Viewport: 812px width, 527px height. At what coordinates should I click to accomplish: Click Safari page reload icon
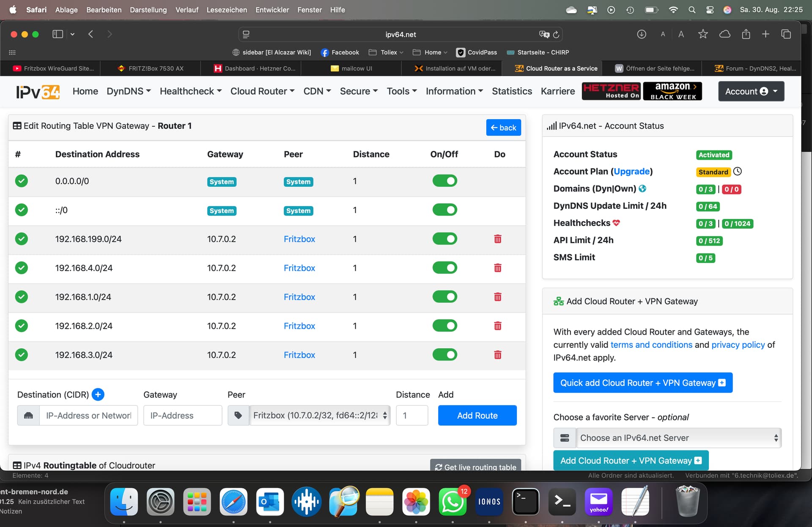point(556,35)
